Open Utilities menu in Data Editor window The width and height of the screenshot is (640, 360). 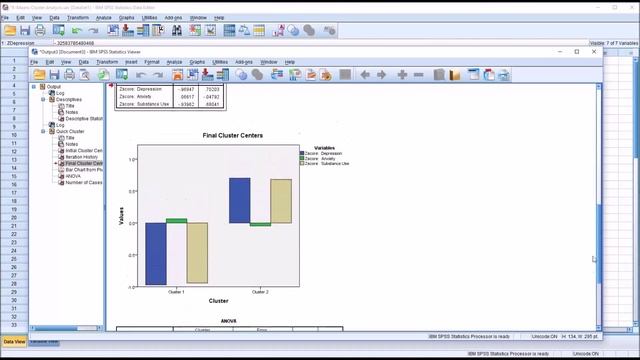coord(149,18)
